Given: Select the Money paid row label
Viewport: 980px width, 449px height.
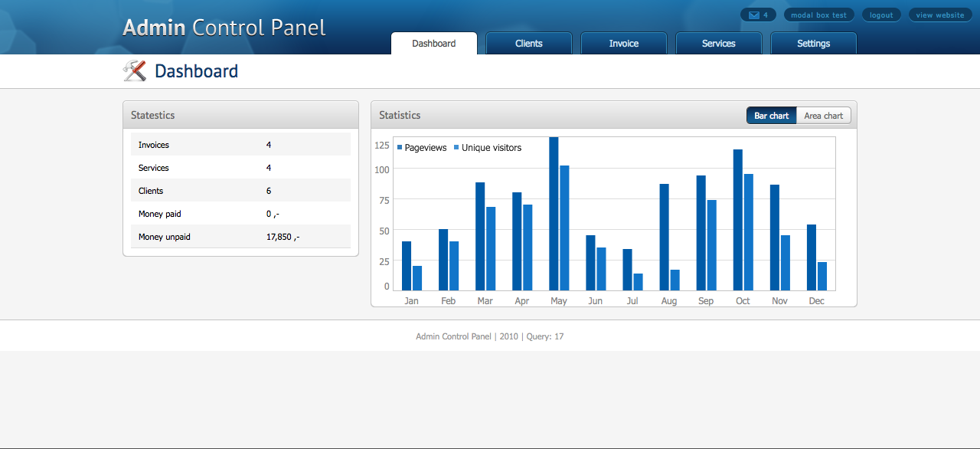Looking at the screenshot, I should (x=160, y=214).
